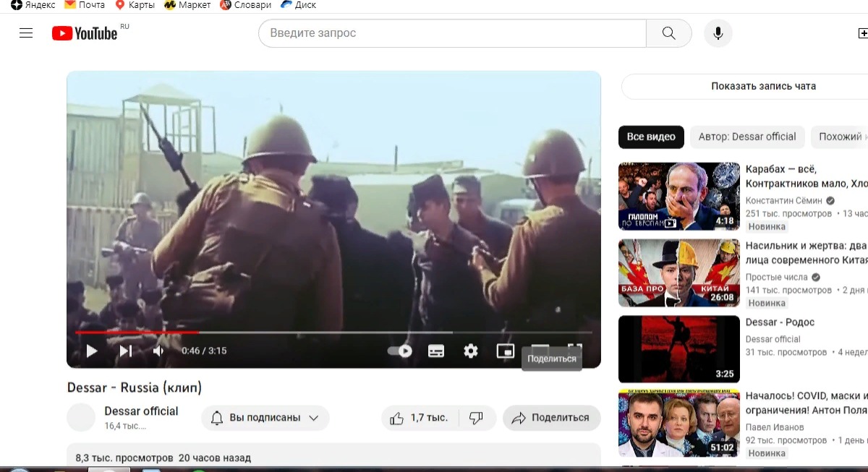
Task: Select the Все видео filter chip
Action: pos(651,137)
